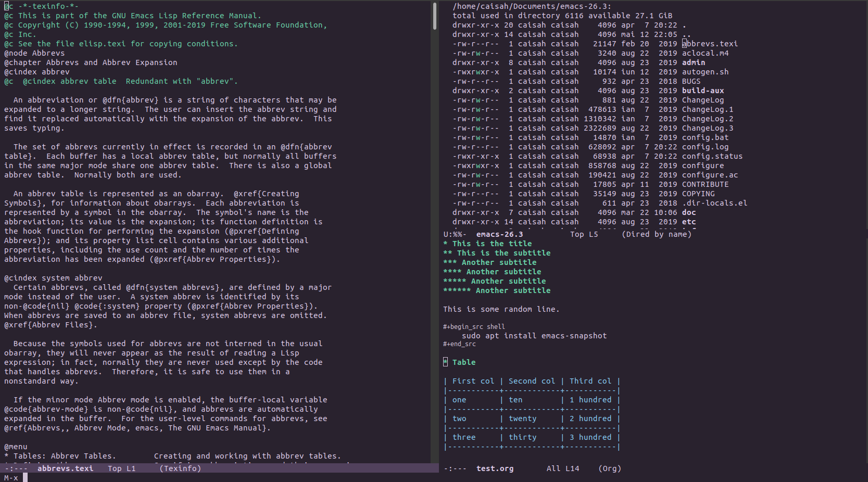Click the #+begin_src shell line
This screenshot has width=868, height=482.
pos(474,327)
